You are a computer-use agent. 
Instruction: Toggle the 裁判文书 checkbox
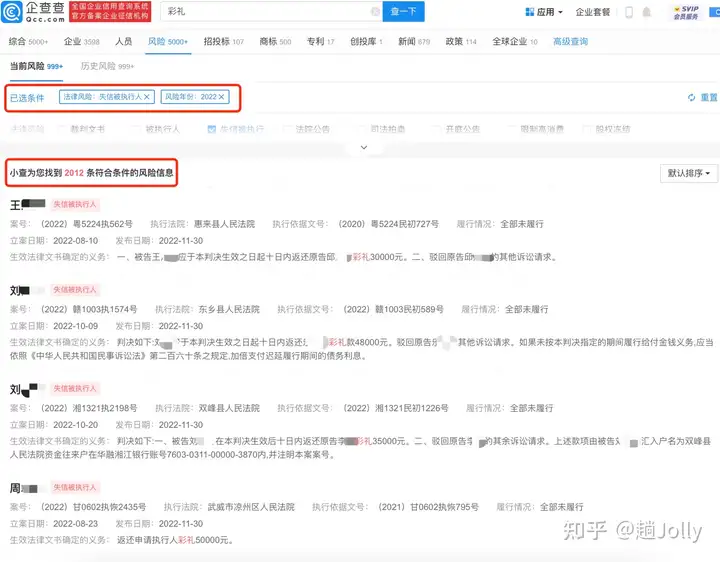62,129
